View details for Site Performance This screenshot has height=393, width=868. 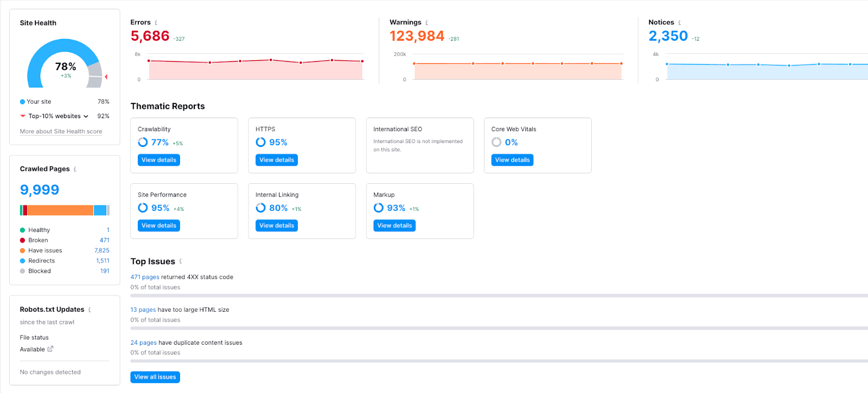(159, 226)
